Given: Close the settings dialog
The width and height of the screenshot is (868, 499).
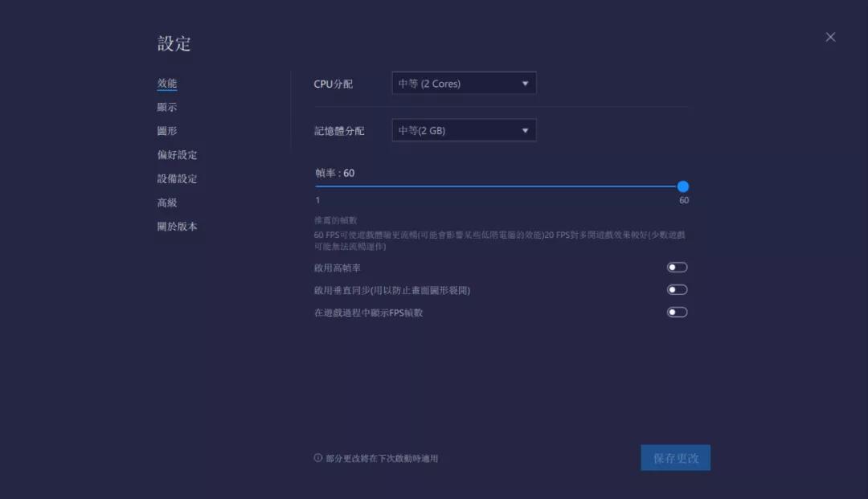Looking at the screenshot, I should click(x=829, y=36).
